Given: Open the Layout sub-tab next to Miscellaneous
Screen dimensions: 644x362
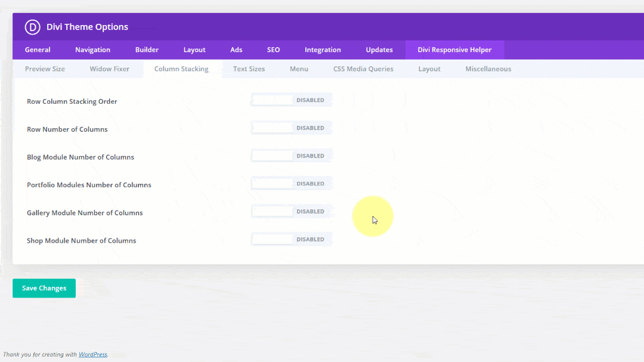Looking at the screenshot, I should click(429, 69).
